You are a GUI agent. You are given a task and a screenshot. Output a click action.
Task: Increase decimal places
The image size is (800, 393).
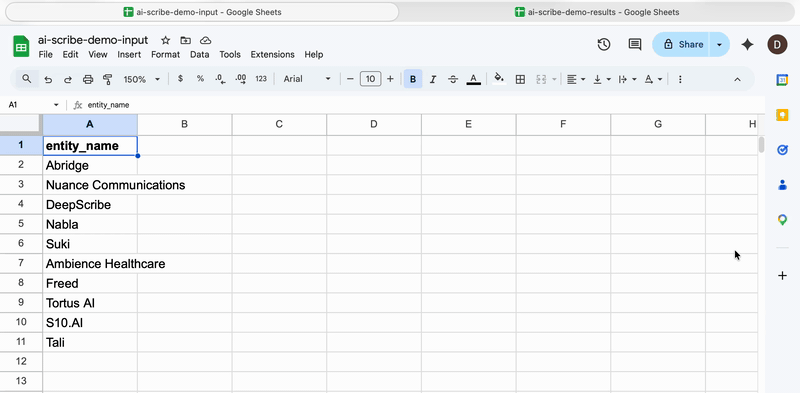coord(240,79)
